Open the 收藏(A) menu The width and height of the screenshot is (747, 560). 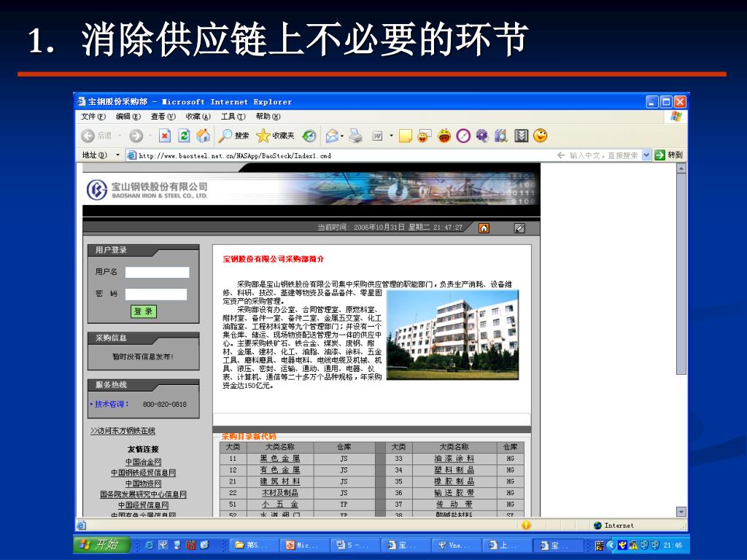(x=198, y=117)
